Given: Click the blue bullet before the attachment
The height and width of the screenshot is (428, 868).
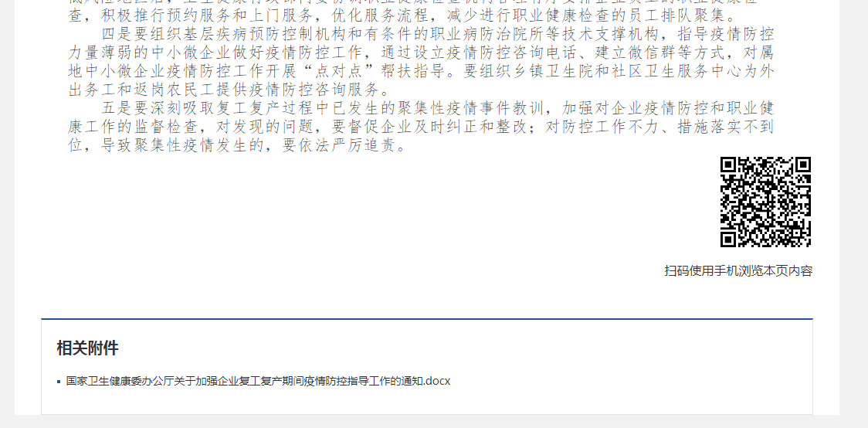Looking at the screenshot, I should tap(59, 382).
